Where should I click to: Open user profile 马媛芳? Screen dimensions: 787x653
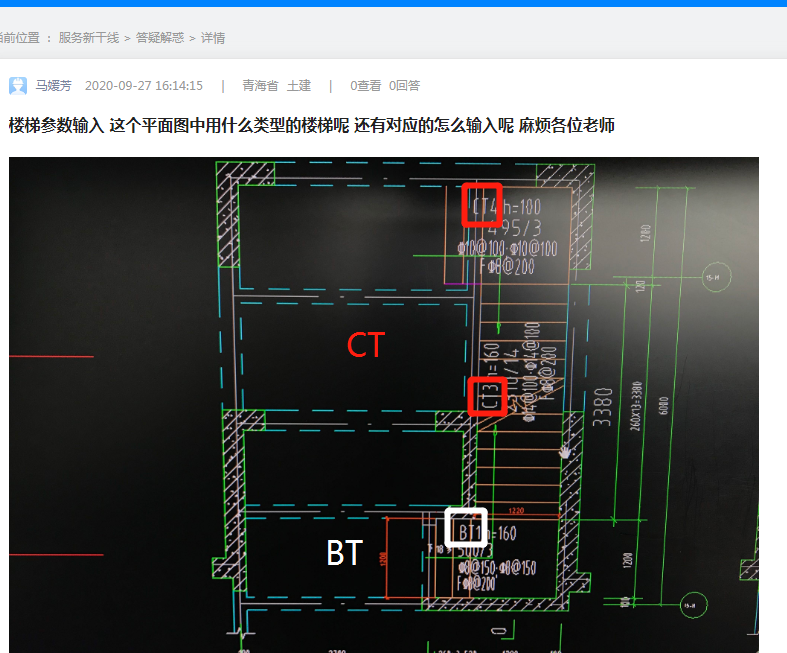[53, 86]
